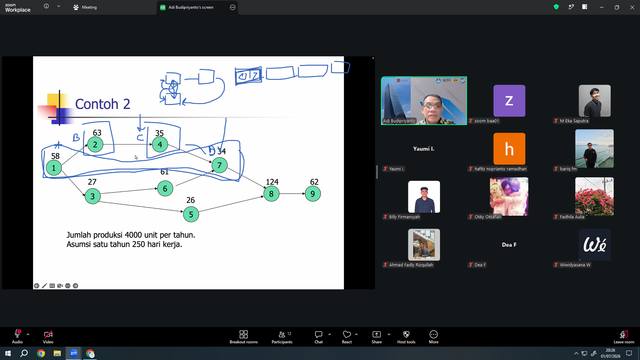Switch to the Meeting tab

pos(85,7)
